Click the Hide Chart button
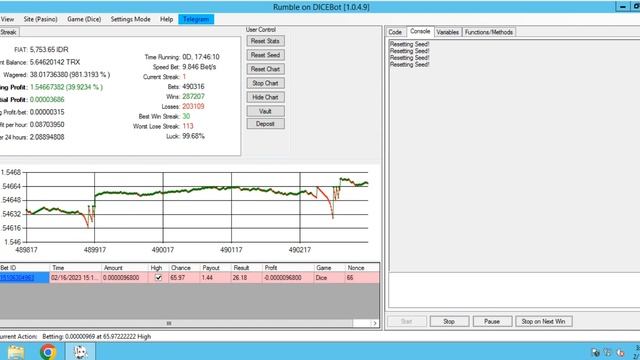Screen dimensions: 640x360 point(265,97)
